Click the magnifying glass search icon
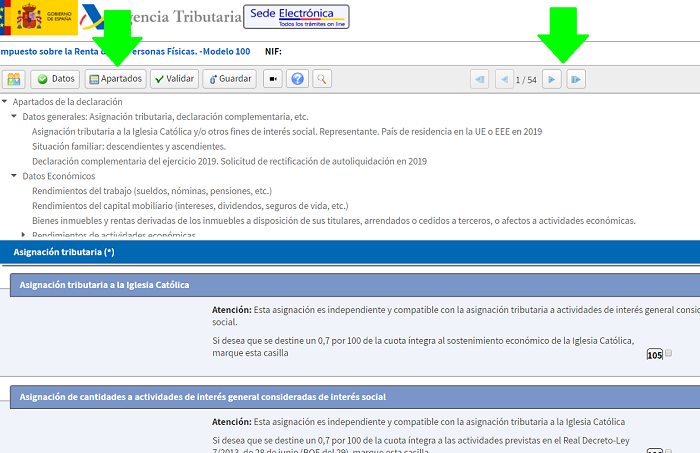The width and height of the screenshot is (700, 453). click(x=322, y=79)
